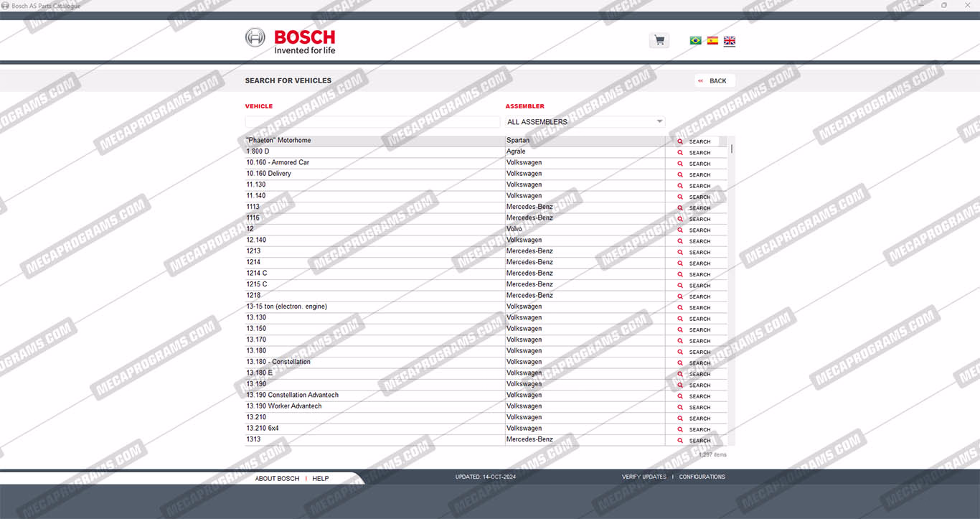Go back using the BACK button
Screen dimensions: 980x519
click(x=715, y=81)
